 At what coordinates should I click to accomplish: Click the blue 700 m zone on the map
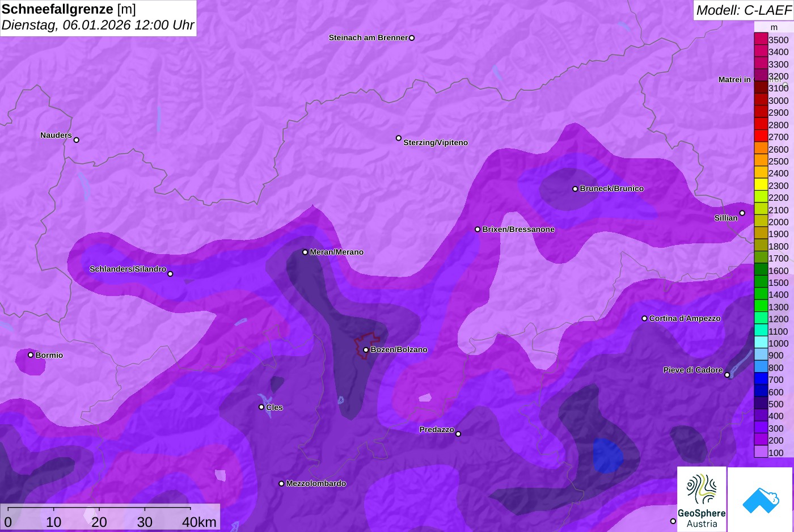pyautogui.click(x=609, y=455)
